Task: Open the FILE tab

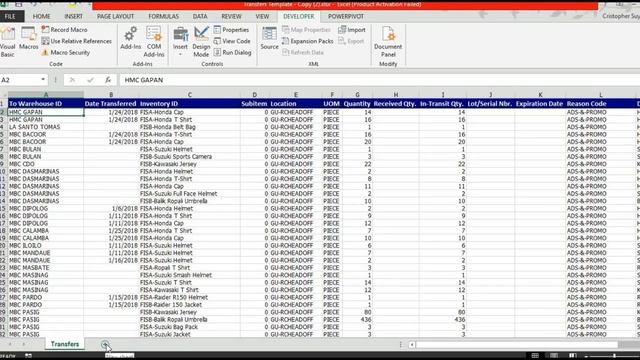Action: (10, 16)
